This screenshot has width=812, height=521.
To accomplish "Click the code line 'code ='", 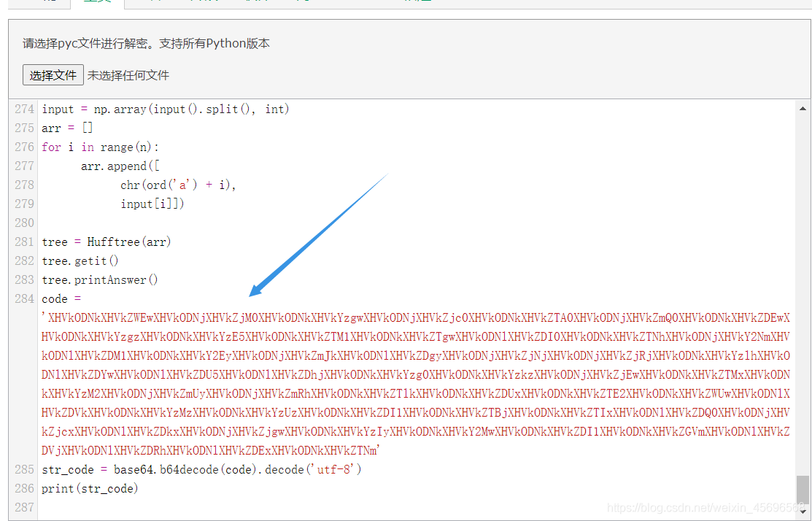I will pos(61,299).
